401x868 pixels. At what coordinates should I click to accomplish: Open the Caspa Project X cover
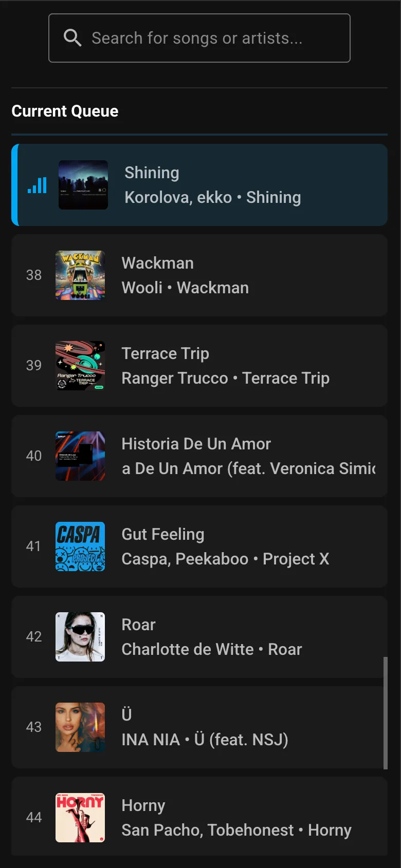80,546
